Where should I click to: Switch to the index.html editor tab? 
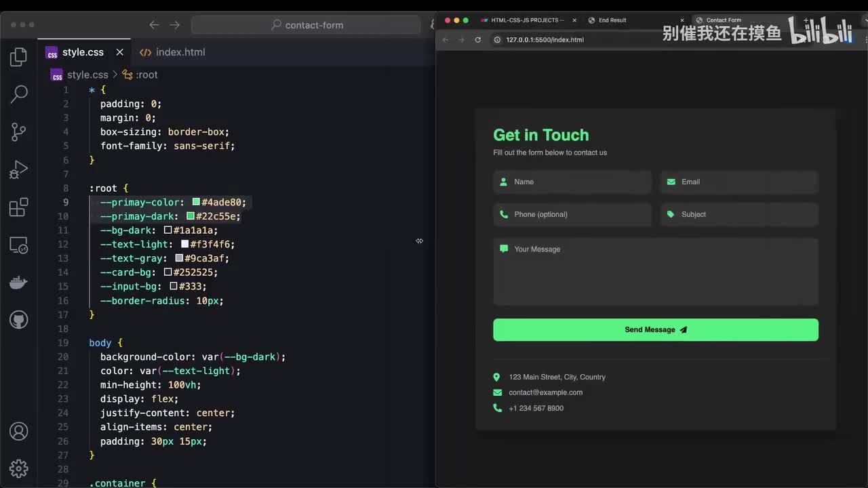[172, 52]
